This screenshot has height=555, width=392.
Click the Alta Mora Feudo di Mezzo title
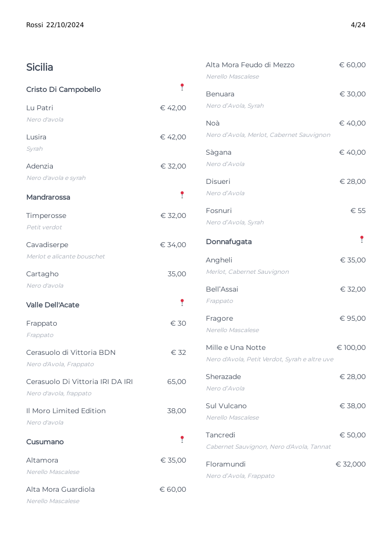(x=250, y=65)
